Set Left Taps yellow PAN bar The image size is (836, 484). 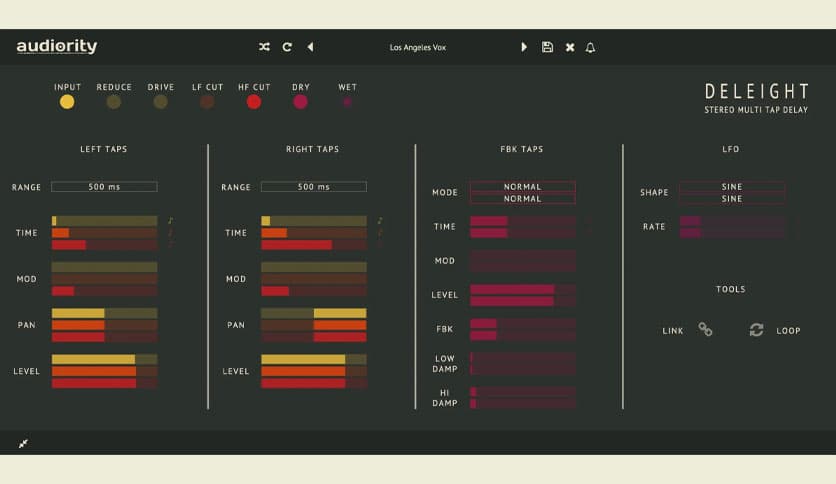(104, 313)
